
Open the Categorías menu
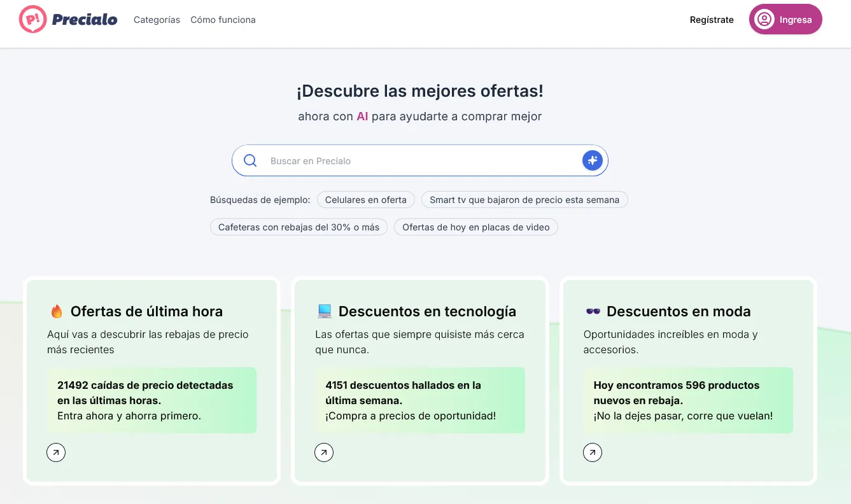click(157, 20)
